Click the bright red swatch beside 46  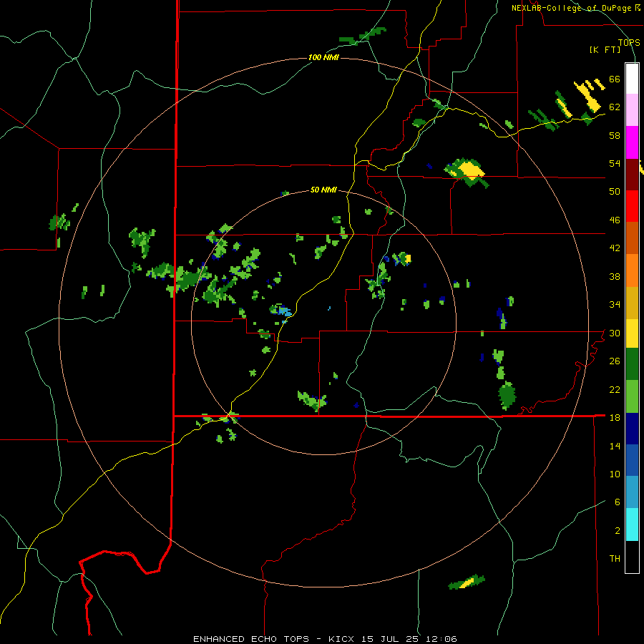[x=632, y=206]
